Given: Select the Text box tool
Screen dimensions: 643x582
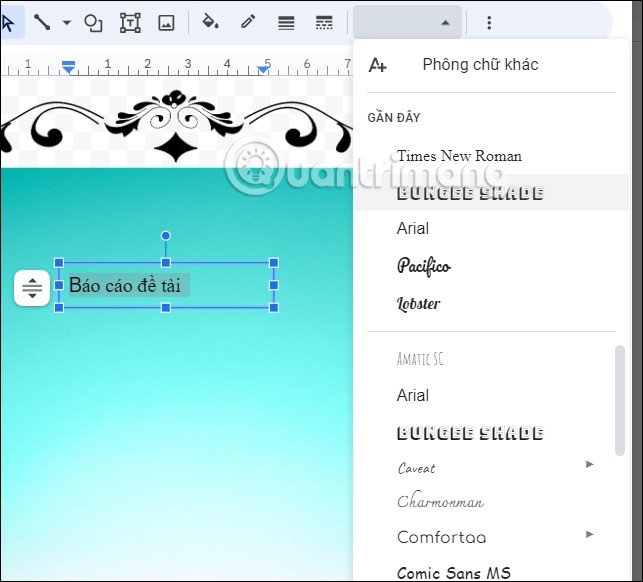Looking at the screenshot, I should coord(130,23).
